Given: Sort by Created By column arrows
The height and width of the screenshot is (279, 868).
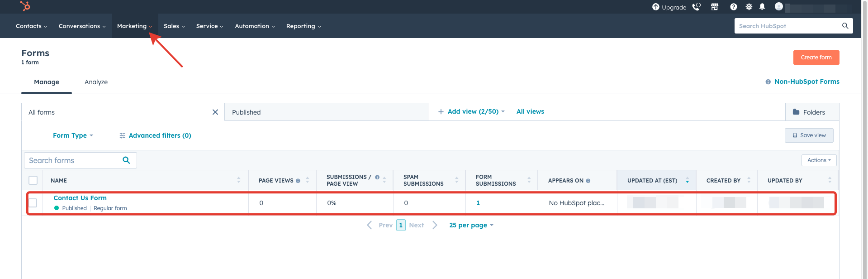Looking at the screenshot, I should pos(749,180).
